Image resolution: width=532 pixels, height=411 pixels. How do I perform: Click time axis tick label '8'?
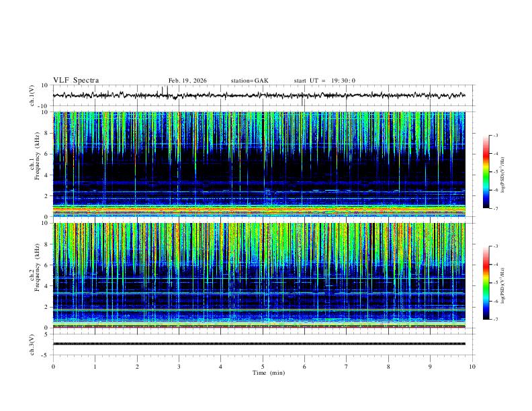click(388, 367)
